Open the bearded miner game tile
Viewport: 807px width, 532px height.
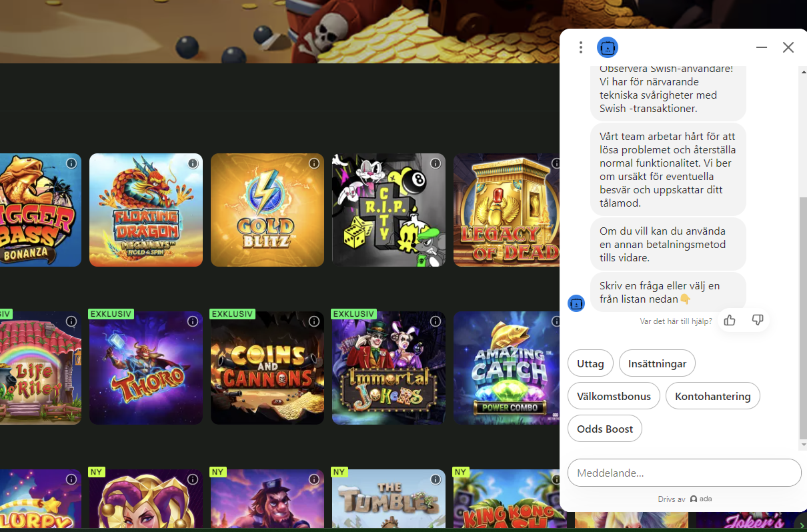(x=267, y=499)
